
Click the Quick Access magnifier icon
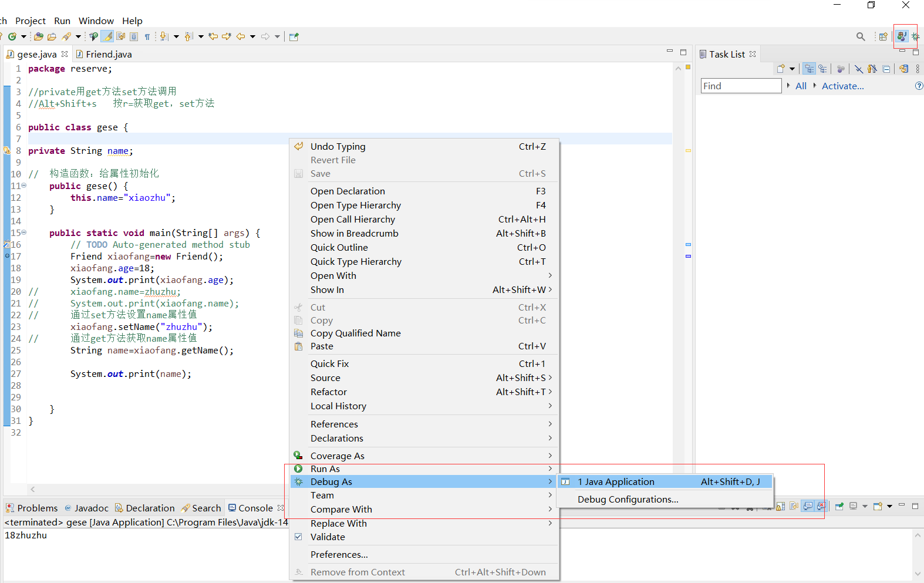[x=861, y=36]
